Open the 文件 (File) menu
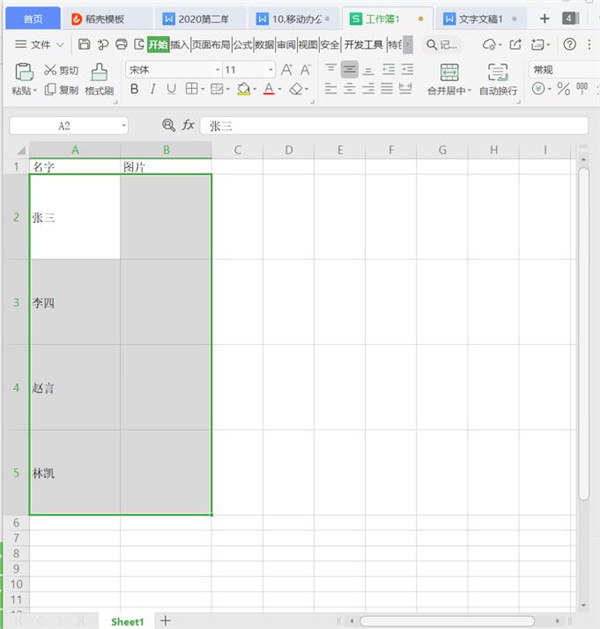600x629 pixels. coord(40,44)
